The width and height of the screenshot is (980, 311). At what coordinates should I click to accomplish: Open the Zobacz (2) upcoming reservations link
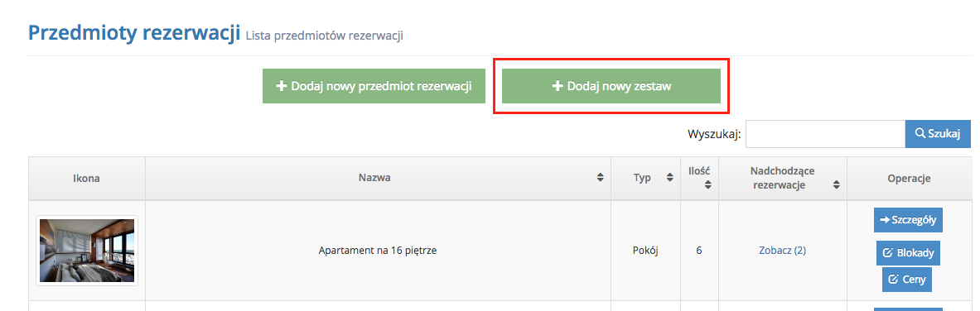point(782,251)
